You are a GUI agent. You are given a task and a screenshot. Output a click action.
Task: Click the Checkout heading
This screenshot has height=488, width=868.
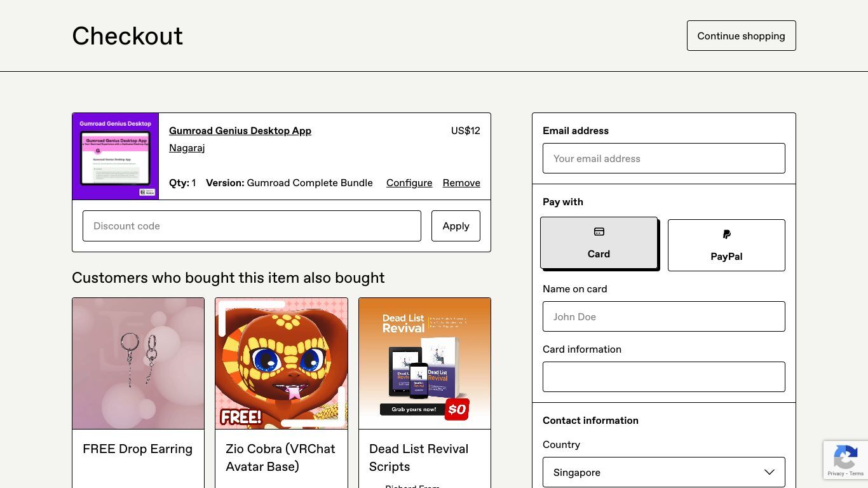tap(127, 36)
